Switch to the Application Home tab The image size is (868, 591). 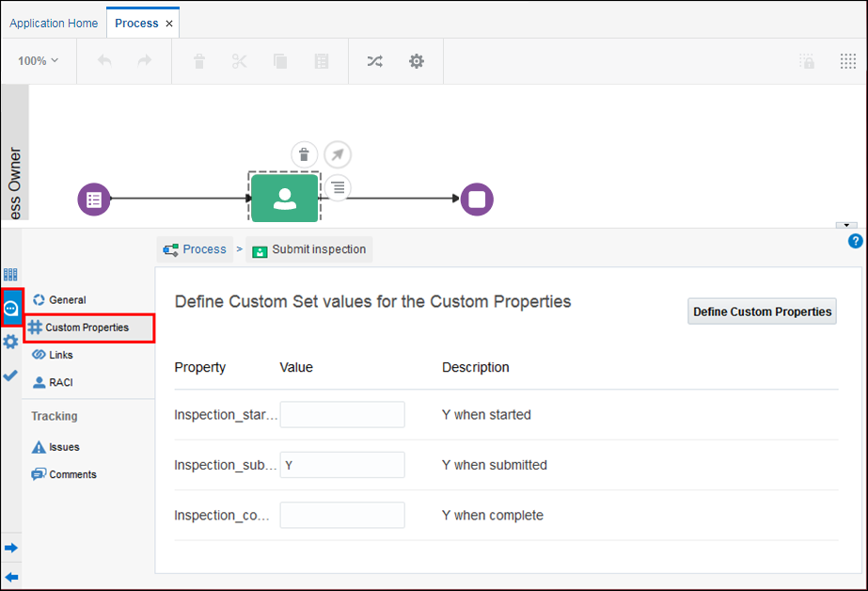54,23
